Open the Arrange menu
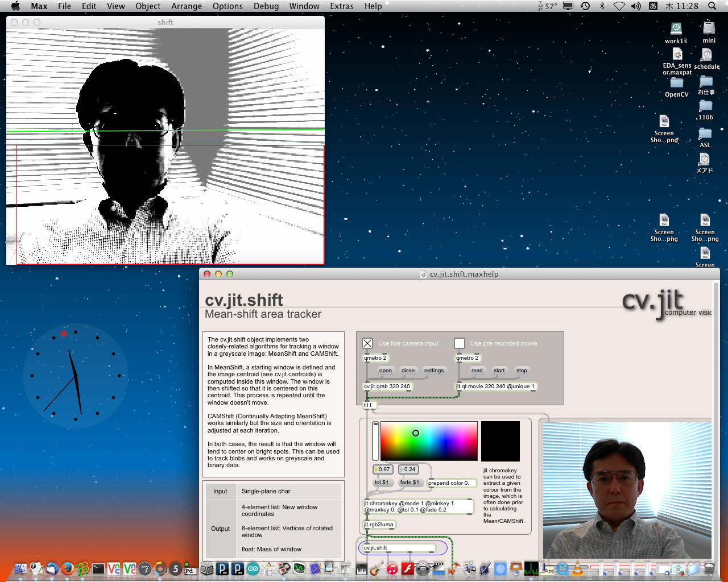Screen dimensions: 728x582 point(187,6)
